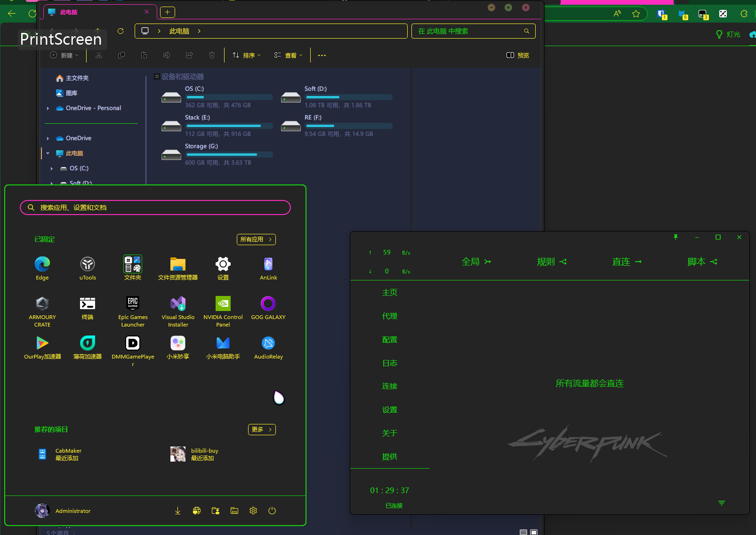Open the 配置 section
The height and width of the screenshot is (535, 756).
coord(390,340)
